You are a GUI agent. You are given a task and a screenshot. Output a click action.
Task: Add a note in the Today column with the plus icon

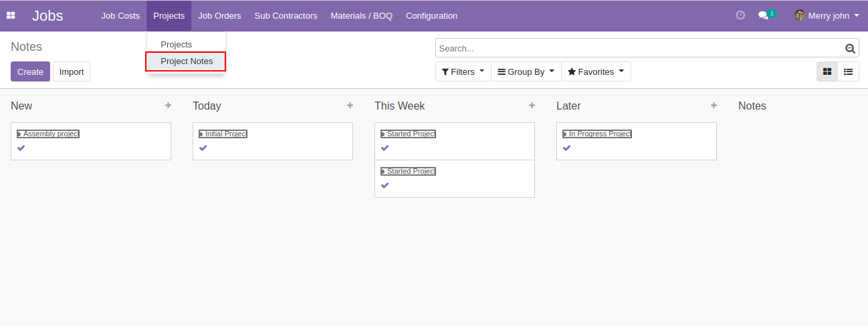(x=350, y=106)
